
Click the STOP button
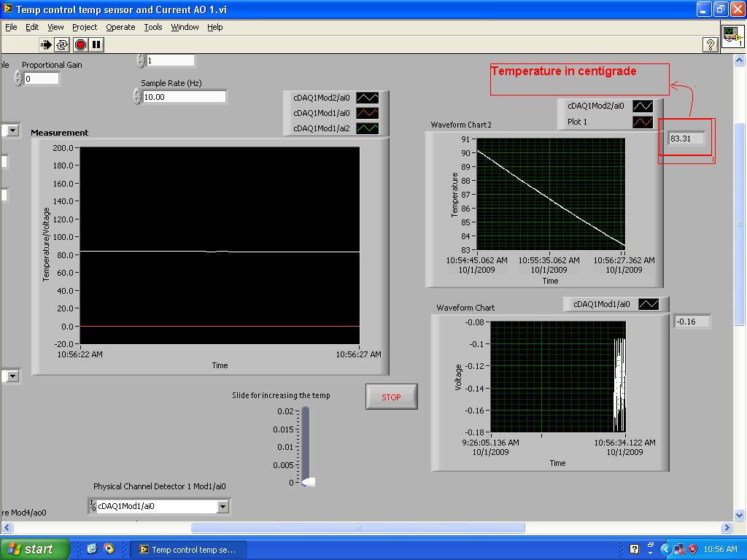(391, 397)
